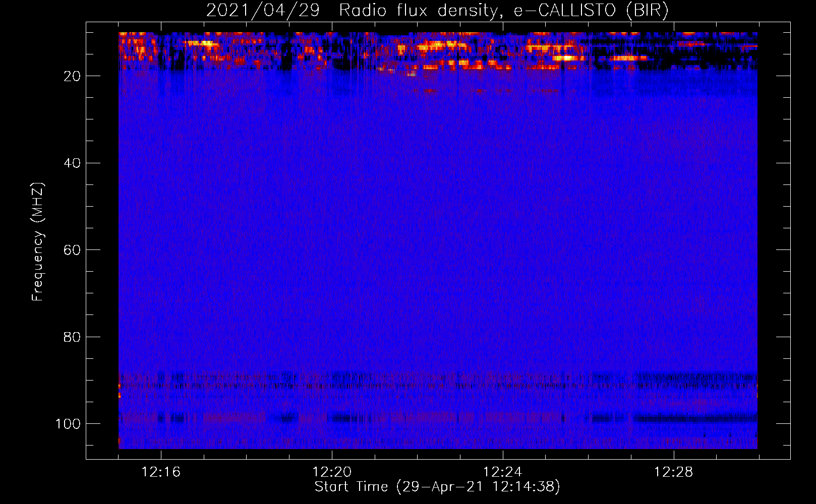
Task: Click the 'Start Time (29-Apr-21 12:14:38)' label
Action: click(x=437, y=487)
